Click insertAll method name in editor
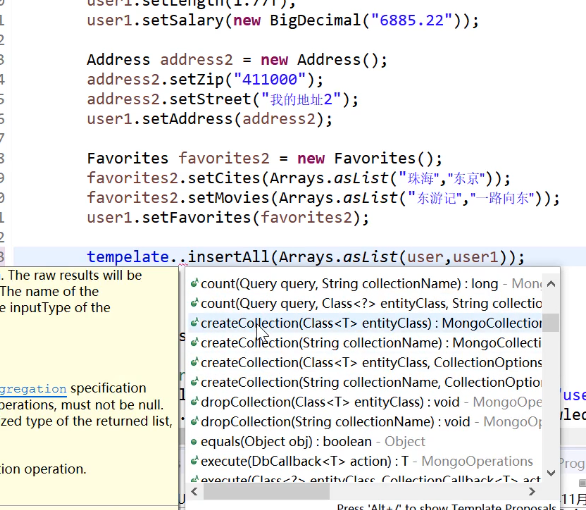This screenshot has width=586, height=510. (x=228, y=257)
